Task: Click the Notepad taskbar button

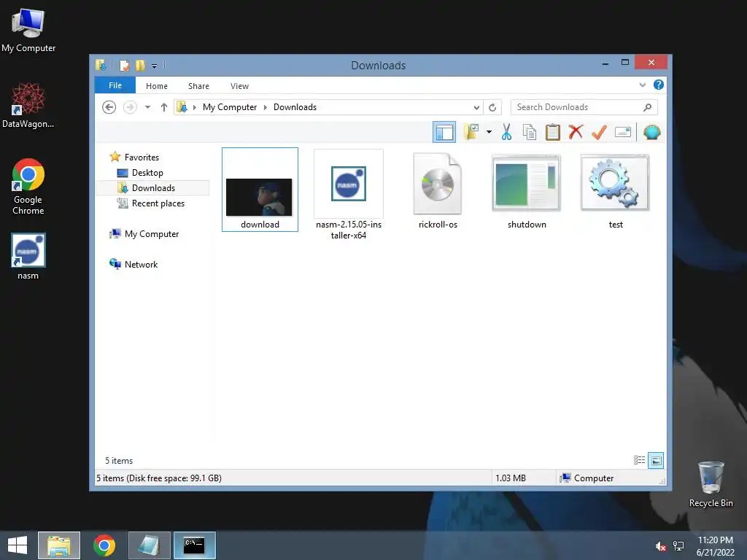Action: [149, 545]
